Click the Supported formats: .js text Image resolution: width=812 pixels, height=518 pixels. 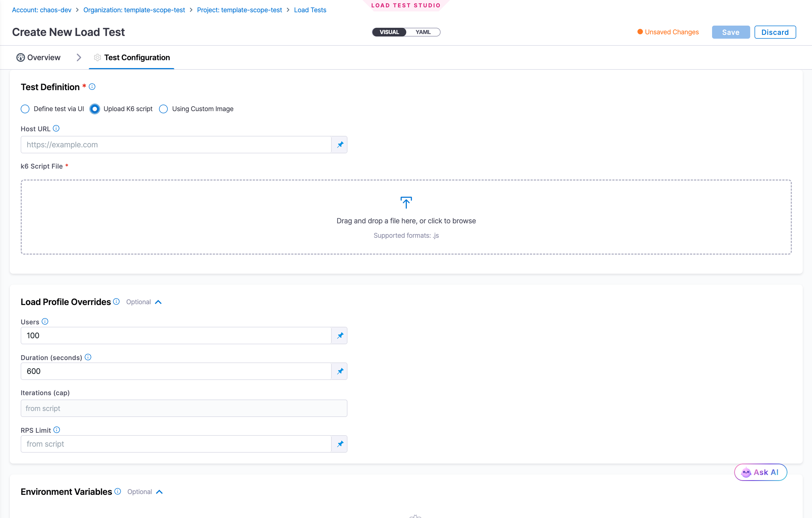pos(406,235)
